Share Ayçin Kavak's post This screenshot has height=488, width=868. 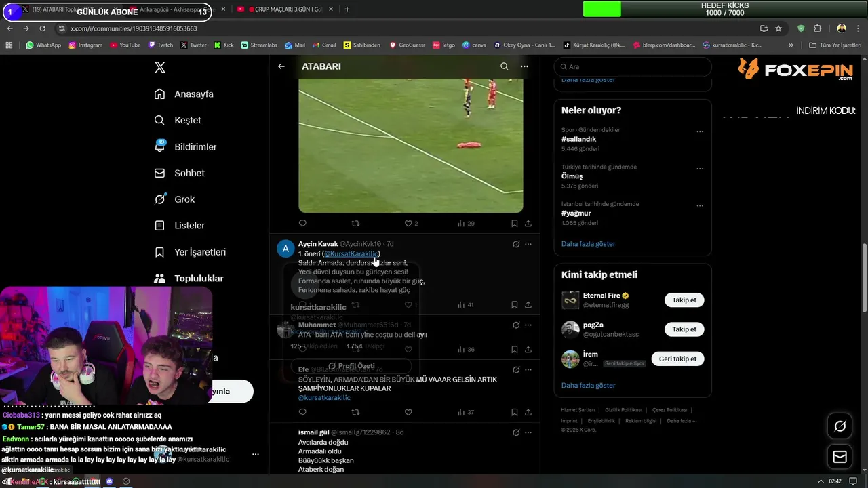[528, 305]
